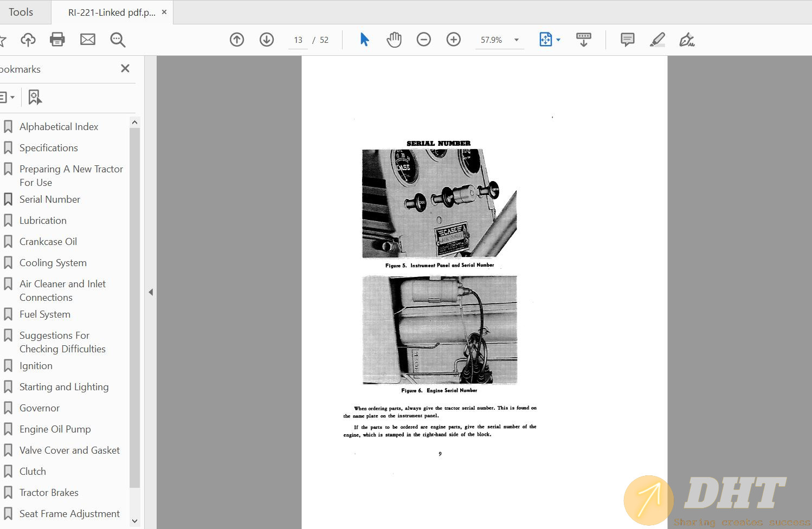Open the Alphabetical Index bookmark
This screenshot has height=529, width=812.
[x=59, y=127]
